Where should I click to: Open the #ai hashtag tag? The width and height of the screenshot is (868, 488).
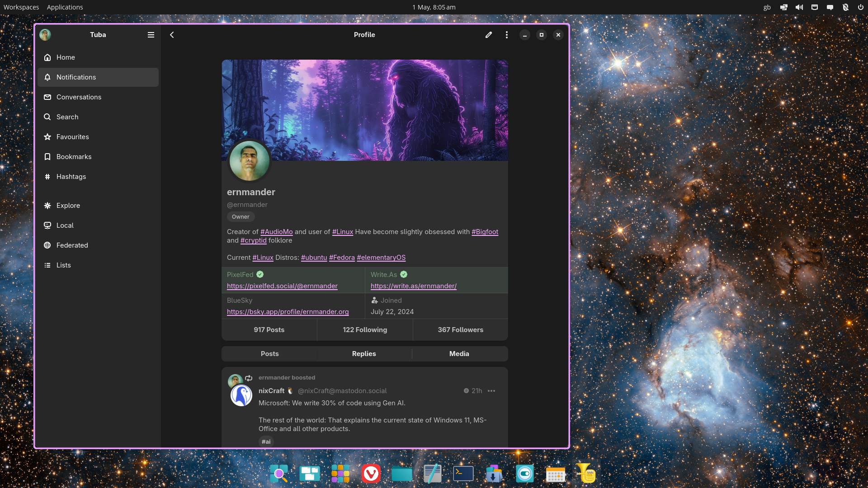[x=266, y=442]
